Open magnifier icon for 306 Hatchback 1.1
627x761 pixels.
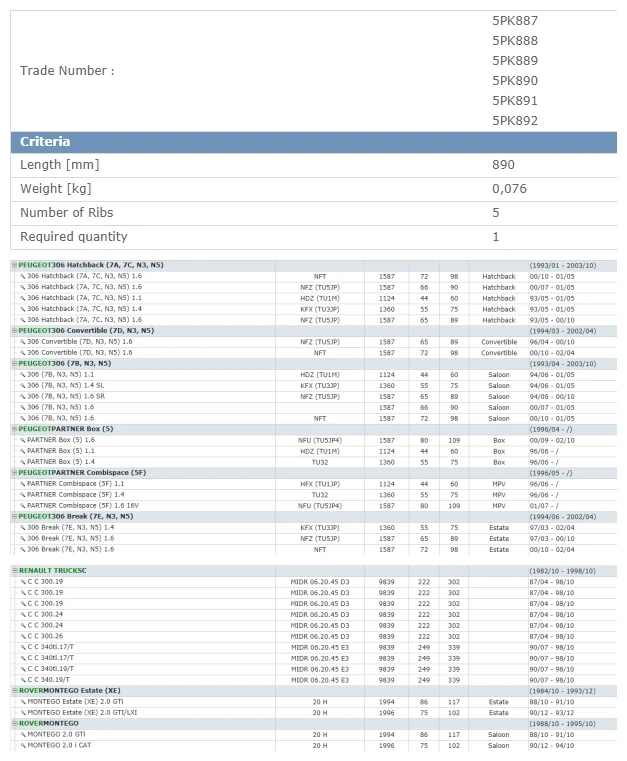pyautogui.click(x=22, y=298)
